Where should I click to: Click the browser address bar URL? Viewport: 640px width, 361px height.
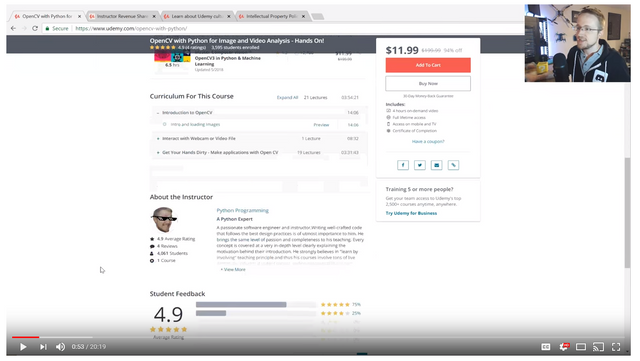(x=131, y=28)
